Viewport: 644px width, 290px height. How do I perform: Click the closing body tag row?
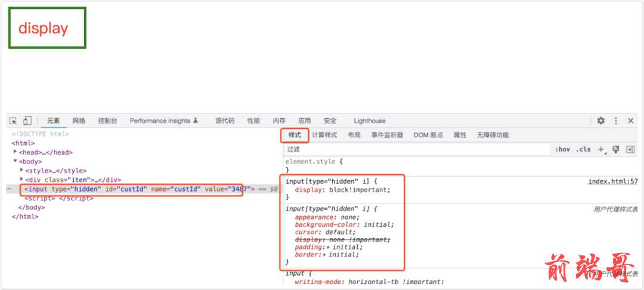(31, 208)
